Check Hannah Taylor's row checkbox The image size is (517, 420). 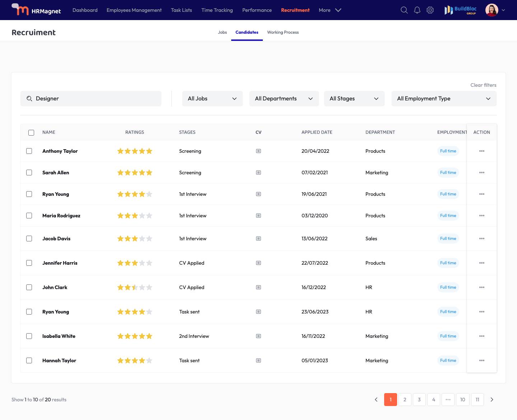(x=29, y=360)
